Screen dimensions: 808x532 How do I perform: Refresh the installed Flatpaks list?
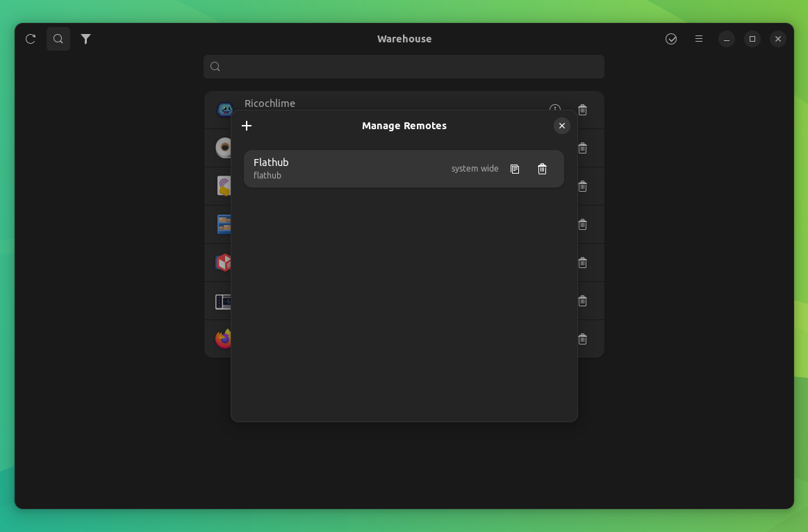30,39
